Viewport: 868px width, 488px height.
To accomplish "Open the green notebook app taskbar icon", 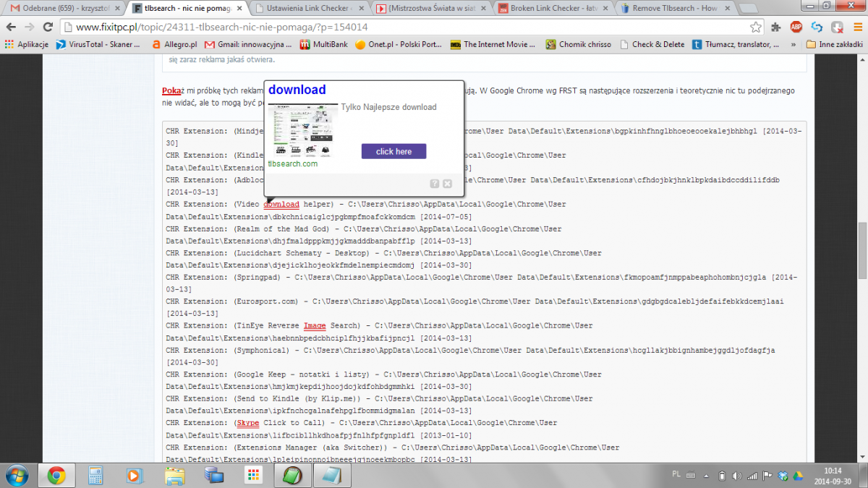I will (292, 475).
